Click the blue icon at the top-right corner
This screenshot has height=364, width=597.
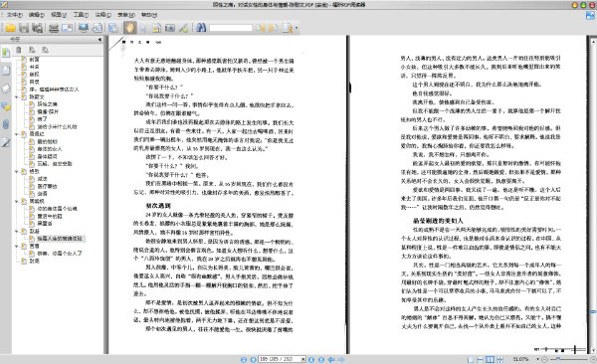pos(590,16)
